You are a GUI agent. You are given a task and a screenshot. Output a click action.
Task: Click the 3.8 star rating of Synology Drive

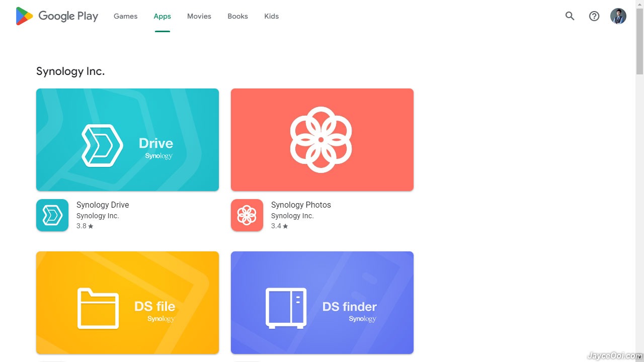tap(85, 226)
